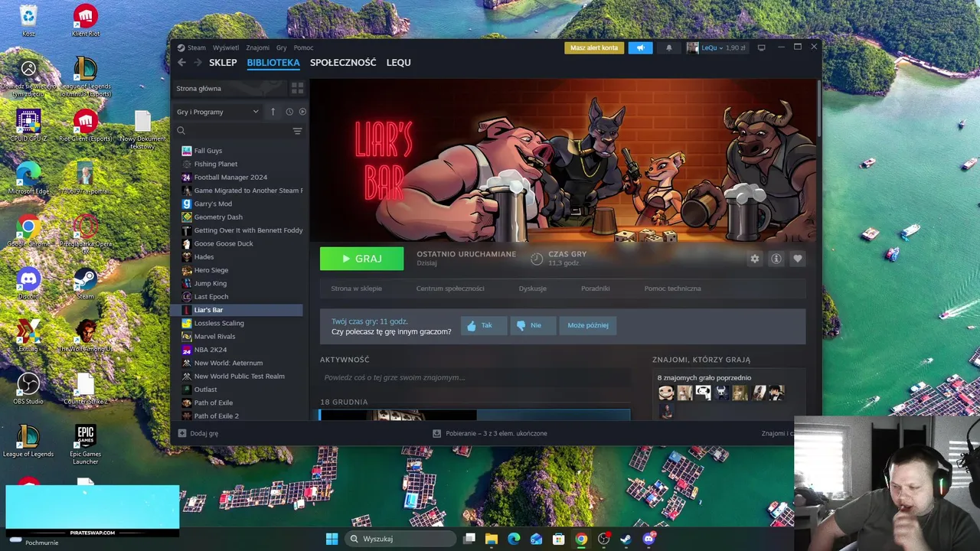Open Google Chrome from taskbar

tap(581, 539)
